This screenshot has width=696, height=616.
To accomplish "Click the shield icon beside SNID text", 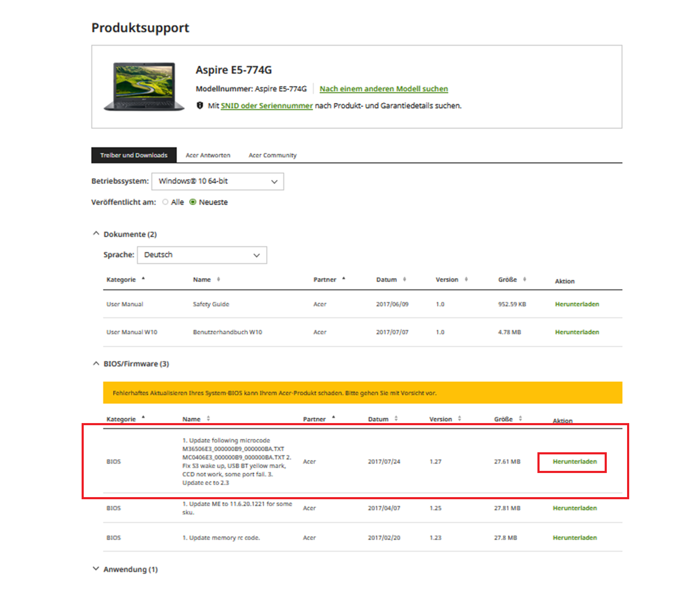I will click(x=200, y=105).
